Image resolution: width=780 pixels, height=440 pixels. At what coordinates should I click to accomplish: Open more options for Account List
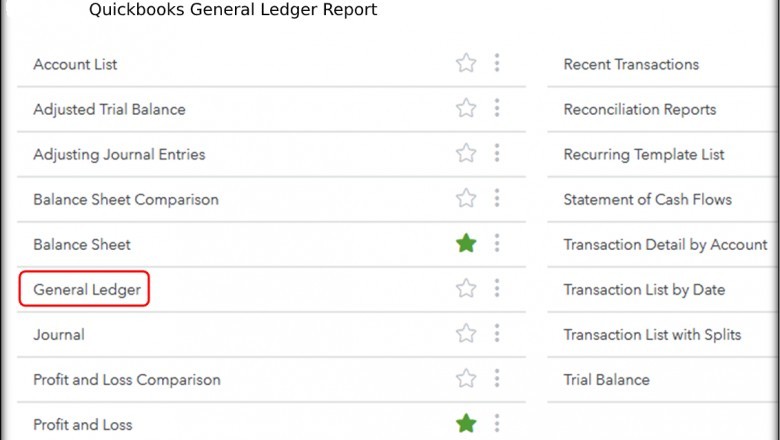click(497, 64)
